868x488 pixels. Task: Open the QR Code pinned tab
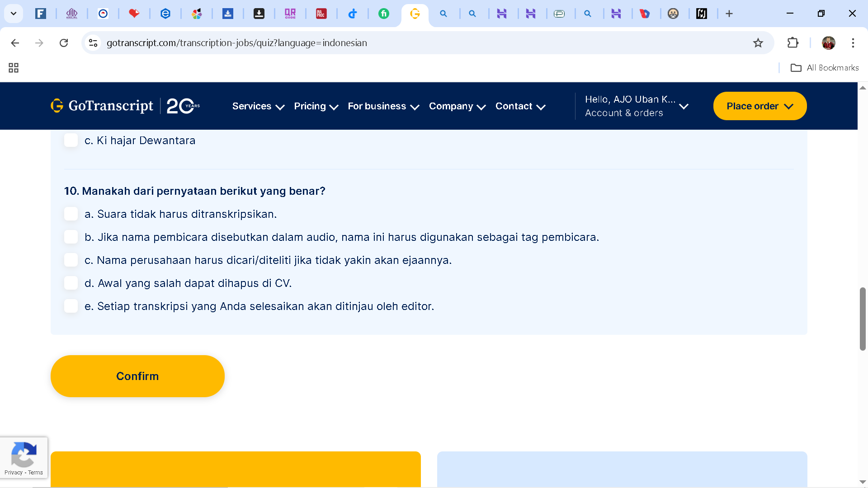pos(290,14)
